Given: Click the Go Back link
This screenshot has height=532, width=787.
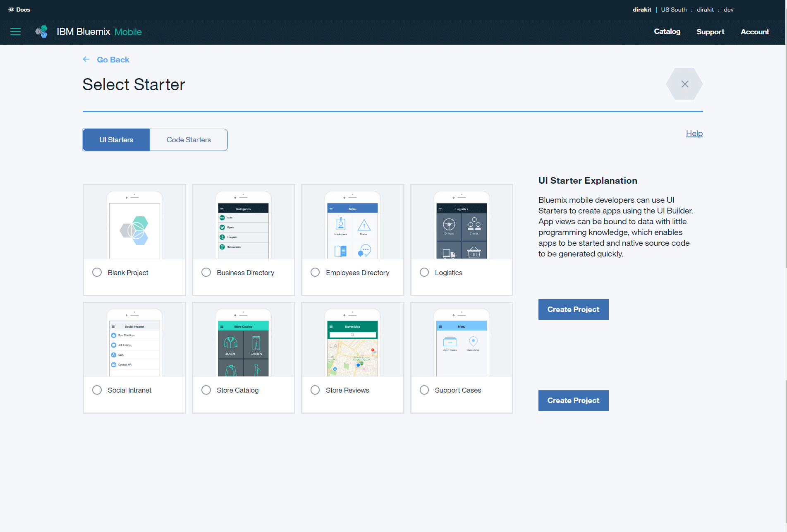Looking at the screenshot, I should click(x=113, y=60).
